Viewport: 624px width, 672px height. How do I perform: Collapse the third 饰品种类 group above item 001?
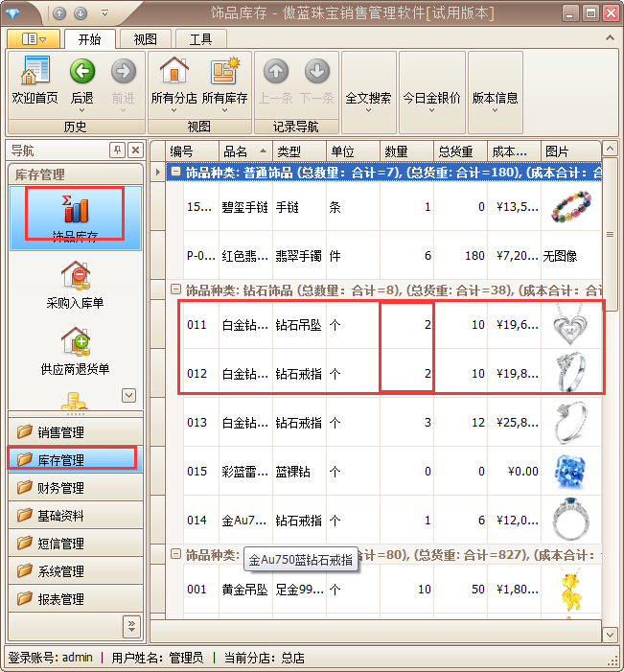[175, 554]
